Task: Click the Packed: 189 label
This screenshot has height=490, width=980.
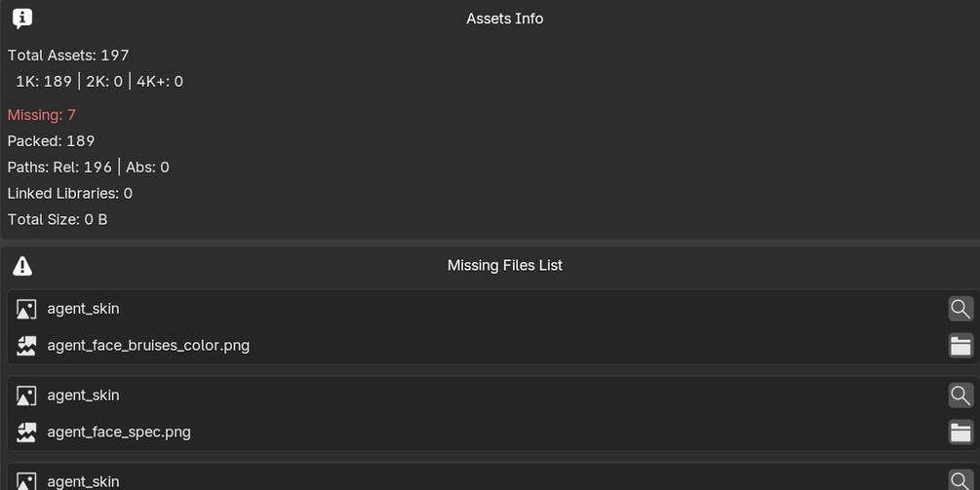Action: click(51, 141)
